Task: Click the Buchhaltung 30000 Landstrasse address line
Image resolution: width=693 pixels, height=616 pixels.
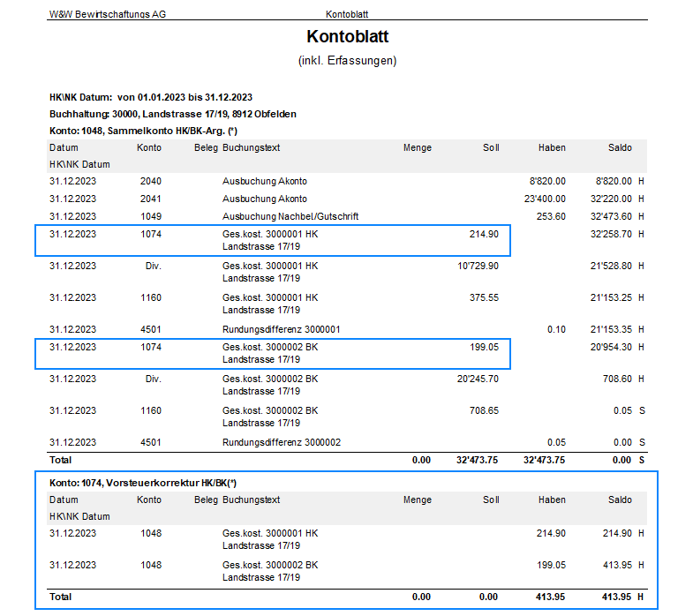Action: (x=173, y=114)
